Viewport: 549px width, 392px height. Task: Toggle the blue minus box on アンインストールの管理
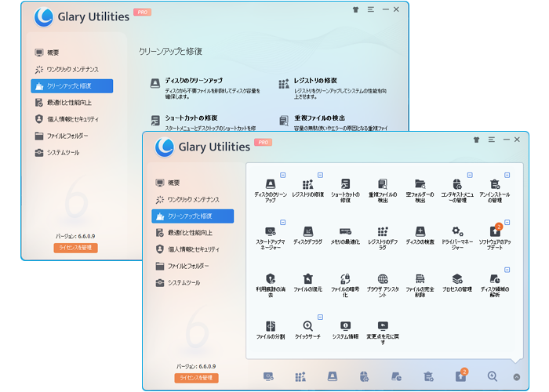coord(507,175)
